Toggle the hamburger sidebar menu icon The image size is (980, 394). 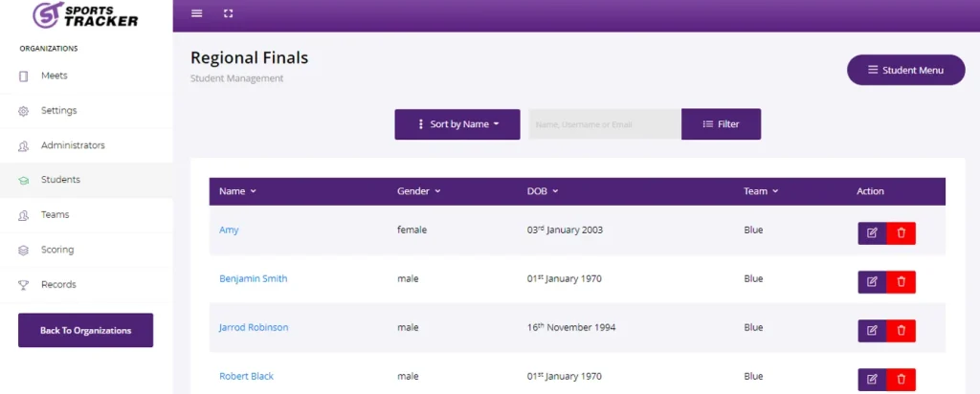point(197,13)
